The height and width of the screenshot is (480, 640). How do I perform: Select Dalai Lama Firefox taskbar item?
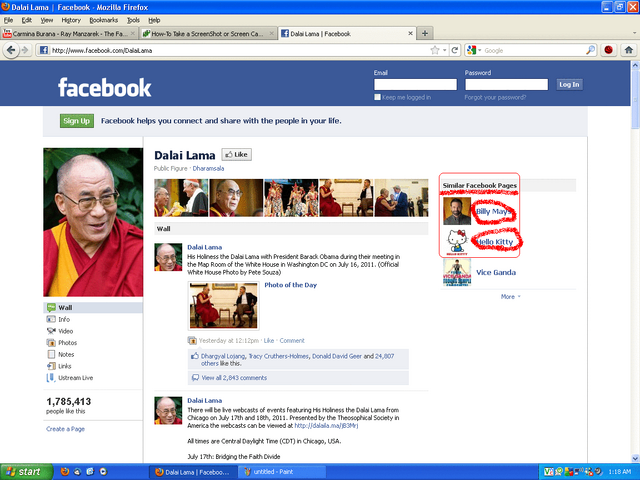pos(193,472)
